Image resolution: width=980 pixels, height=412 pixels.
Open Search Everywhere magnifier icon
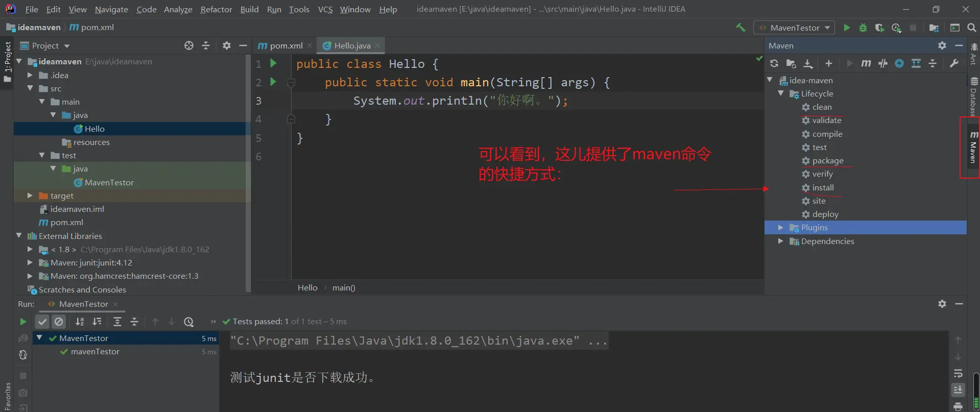pyautogui.click(x=971, y=28)
